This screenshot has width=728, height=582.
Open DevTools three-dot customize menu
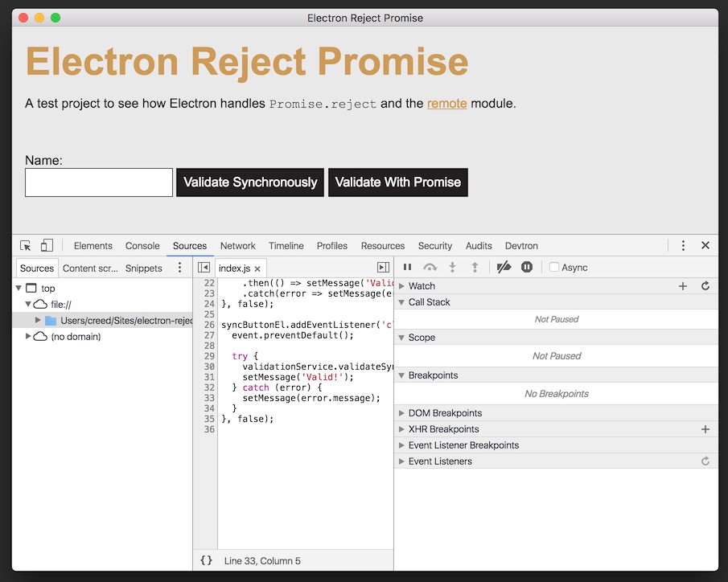(x=683, y=245)
